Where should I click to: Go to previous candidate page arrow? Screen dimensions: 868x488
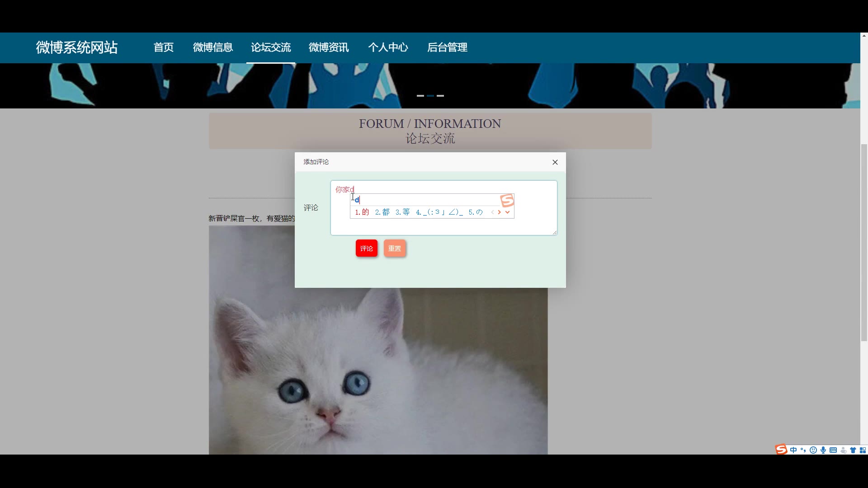click(x=492, y=212)
